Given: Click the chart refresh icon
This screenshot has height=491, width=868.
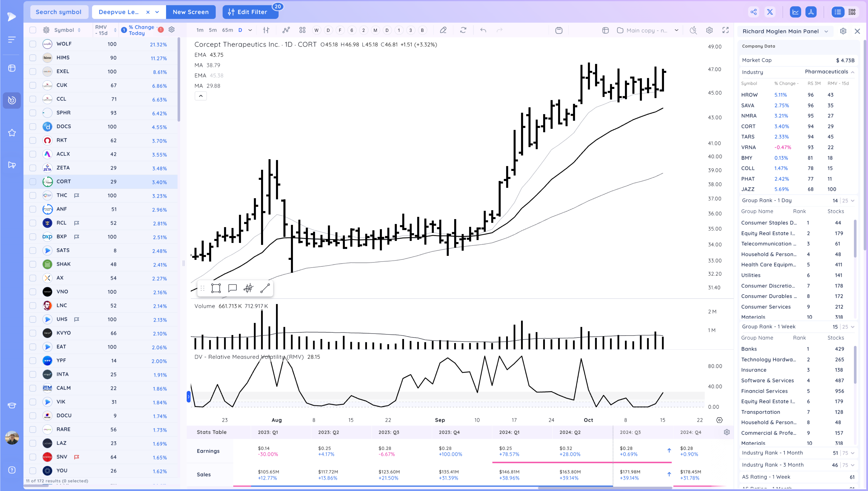Looking at the screenshot, I should tap(463, 30).
